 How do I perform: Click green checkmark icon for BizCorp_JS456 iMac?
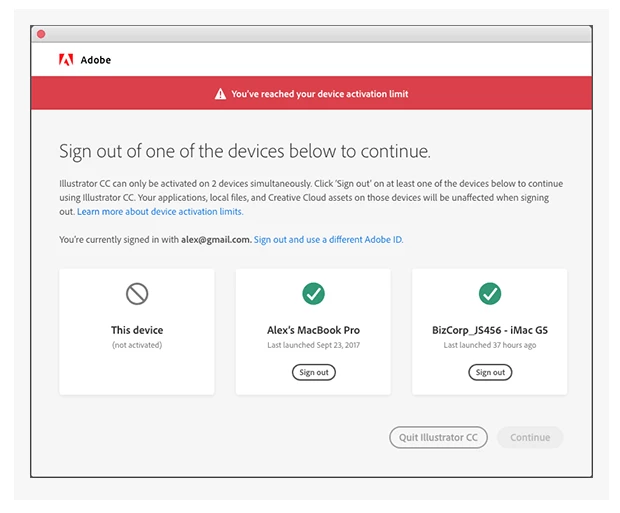[490, 293]
